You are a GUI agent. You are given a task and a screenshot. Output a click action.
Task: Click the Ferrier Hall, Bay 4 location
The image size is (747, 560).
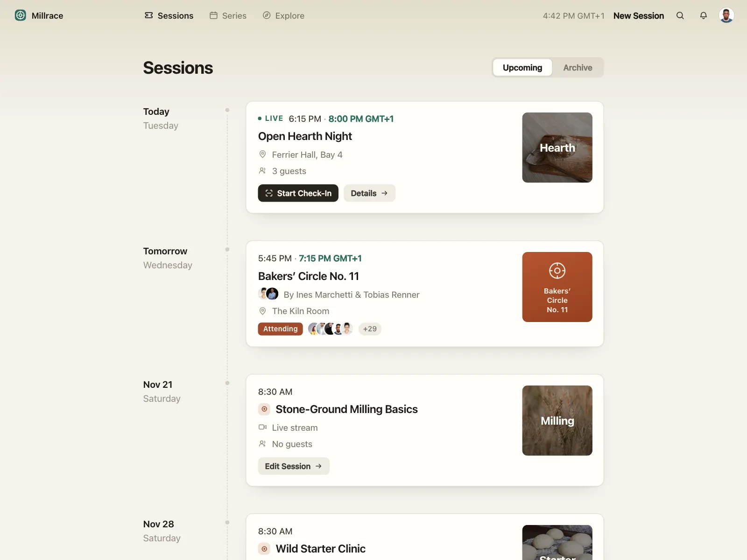coord(307,154)
